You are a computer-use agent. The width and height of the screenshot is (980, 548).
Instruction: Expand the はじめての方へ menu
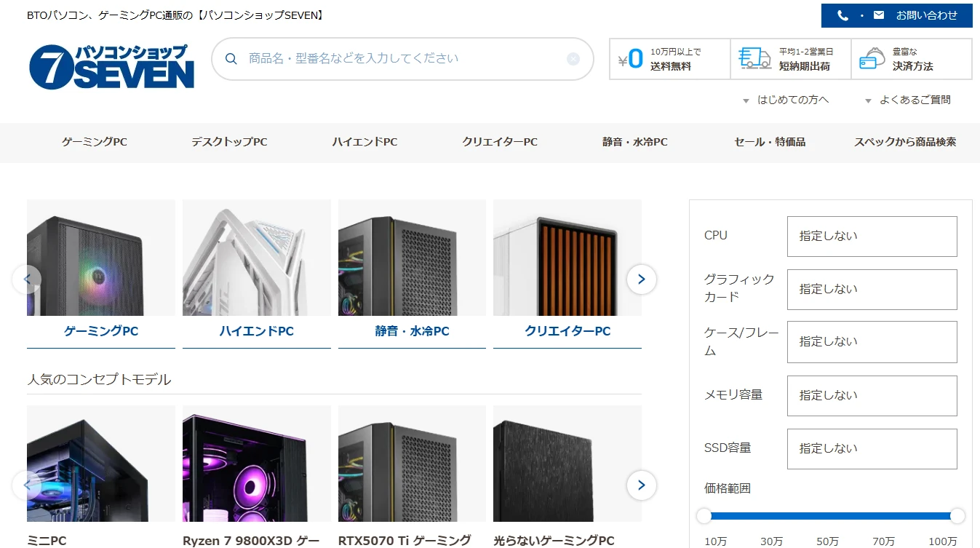(786, 100)
